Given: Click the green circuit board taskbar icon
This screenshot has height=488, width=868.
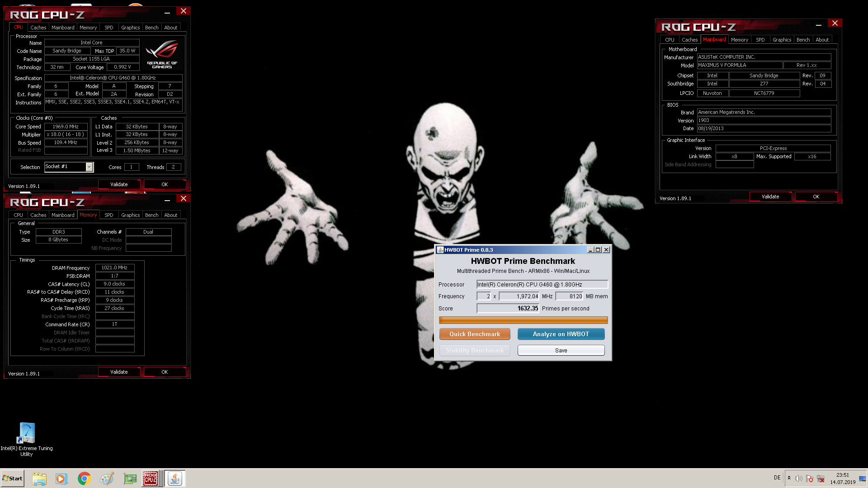Looking at the screenshot, I should point(130,479).
